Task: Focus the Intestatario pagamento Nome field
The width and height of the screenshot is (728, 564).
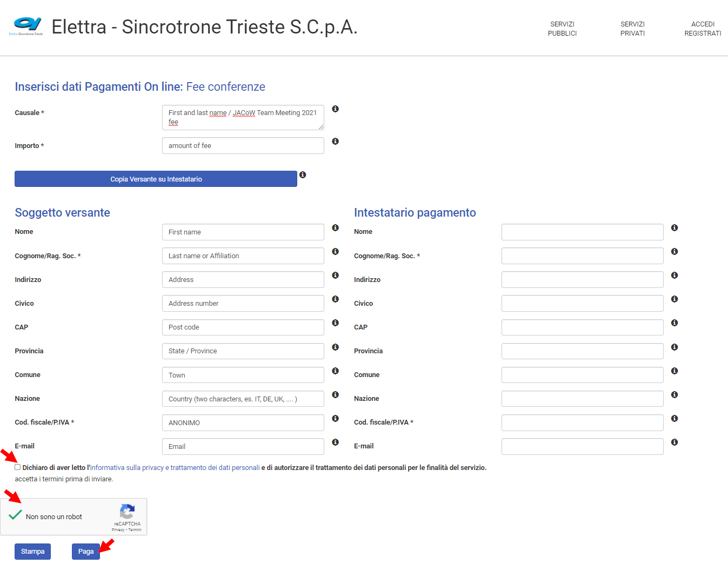Action: [x=582, y=232]
